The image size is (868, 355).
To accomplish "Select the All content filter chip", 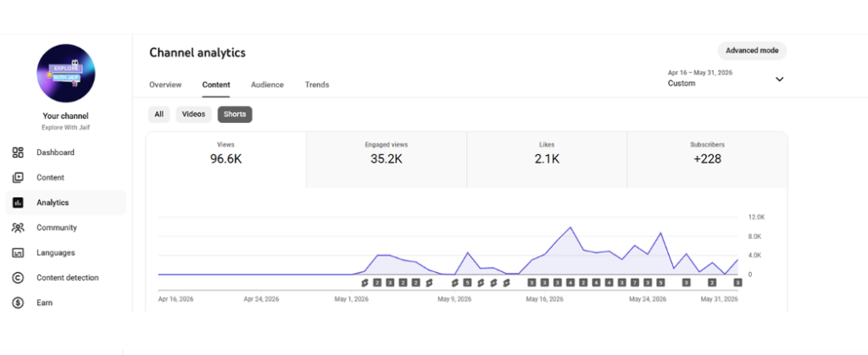I will coord(159,114).
